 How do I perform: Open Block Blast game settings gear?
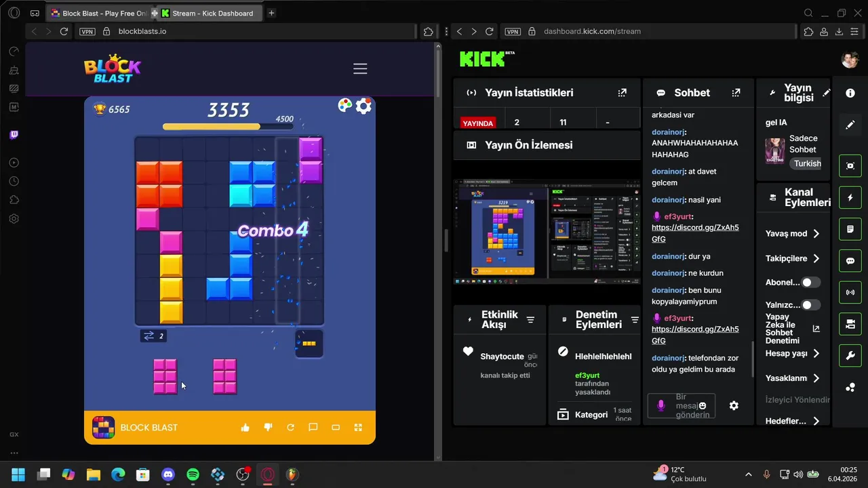(x=363, y=106)
